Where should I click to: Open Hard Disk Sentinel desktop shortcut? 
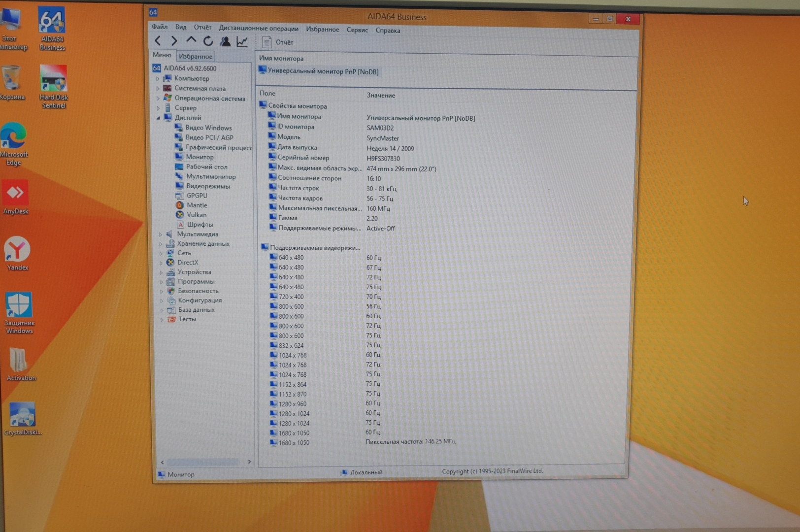pyautogui.click(x=54, y=87)
